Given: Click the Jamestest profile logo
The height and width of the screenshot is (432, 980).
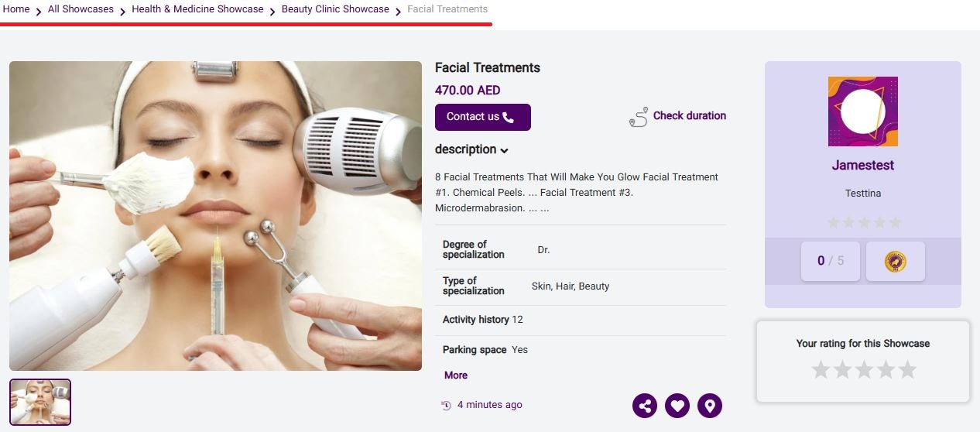Looking at the screenshot, I should click(x=862, y=111).
